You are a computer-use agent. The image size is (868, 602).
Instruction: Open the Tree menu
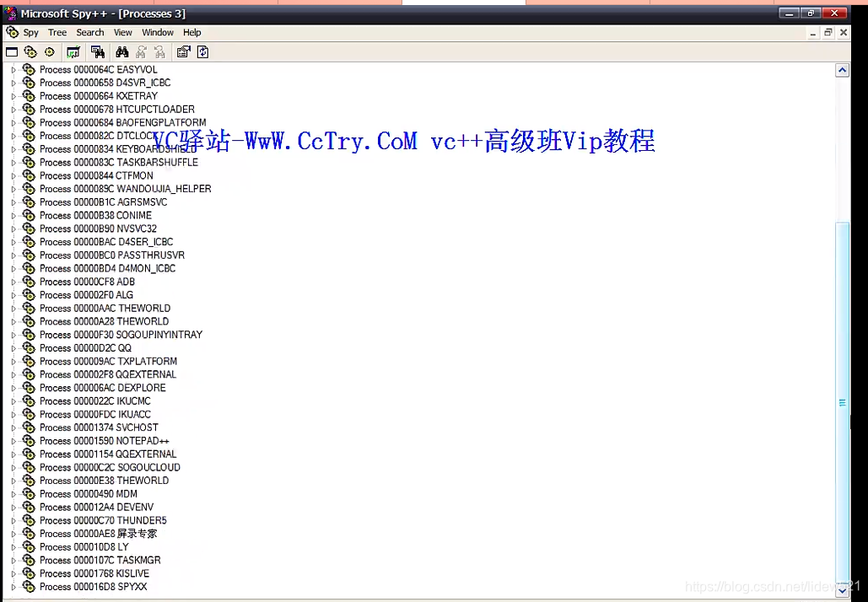pyautogui.click(x=57, y=33)
